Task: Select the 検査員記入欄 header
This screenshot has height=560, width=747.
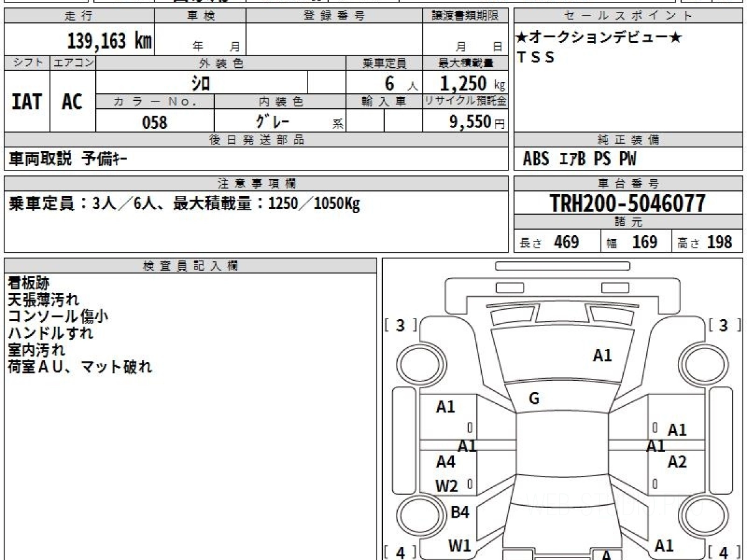Action: pyautogui.click(x=190, y=266)
